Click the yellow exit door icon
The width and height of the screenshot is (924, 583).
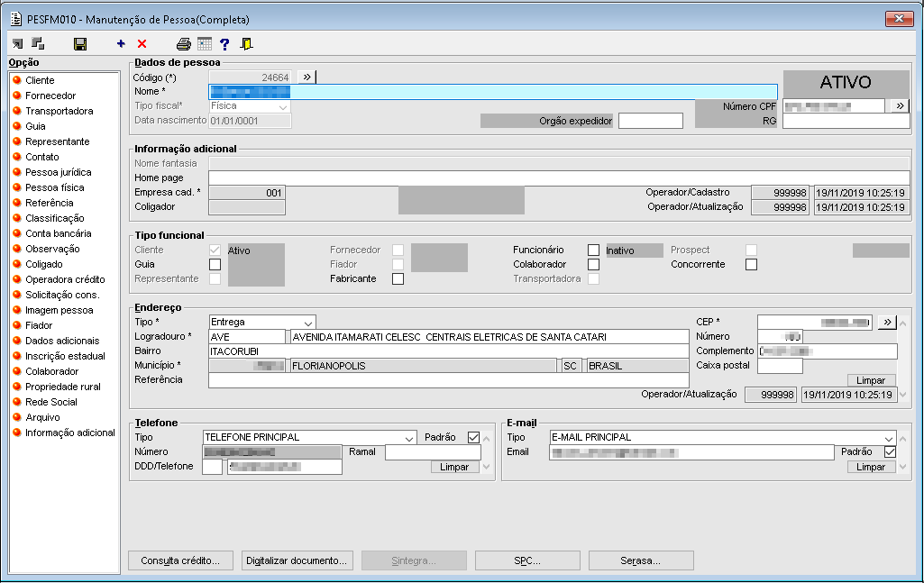pos(247,43)
